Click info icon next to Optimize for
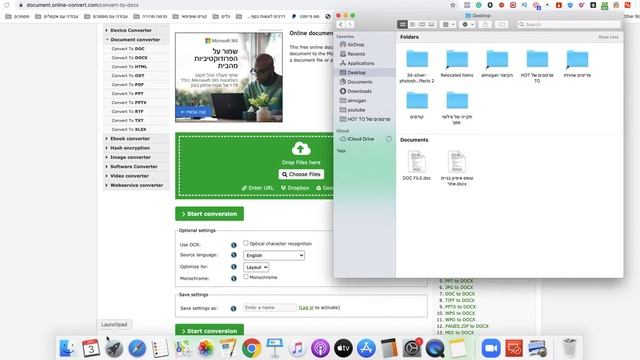Image resolution: width=640 pixels, height=360 pixels. [x=233, y=267]
